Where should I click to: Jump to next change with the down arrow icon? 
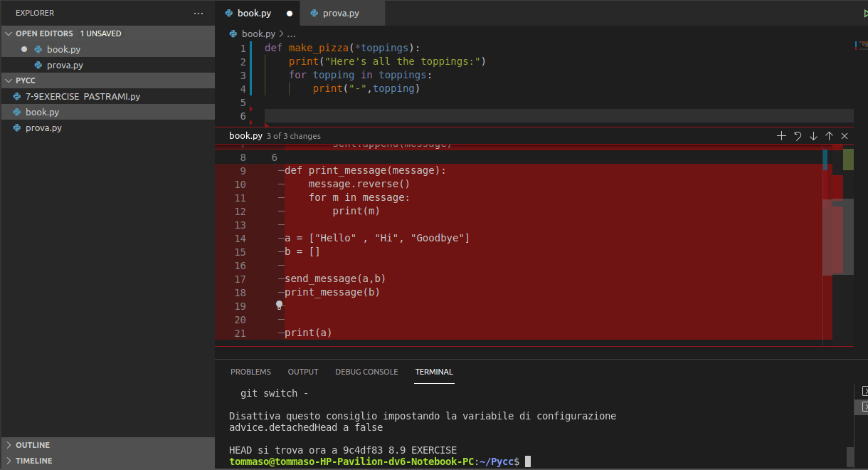[x=813, y=135]
